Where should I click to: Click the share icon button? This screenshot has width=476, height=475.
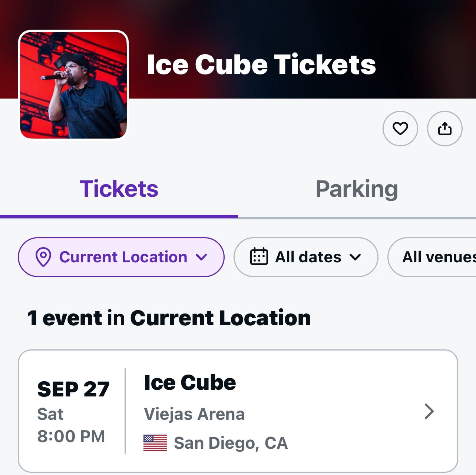(x=444, y=129)
